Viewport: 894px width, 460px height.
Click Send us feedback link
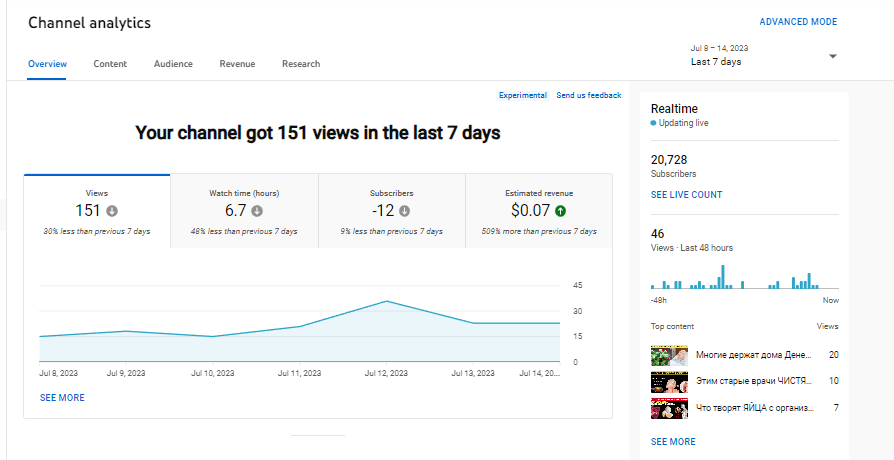click(589, 95)
